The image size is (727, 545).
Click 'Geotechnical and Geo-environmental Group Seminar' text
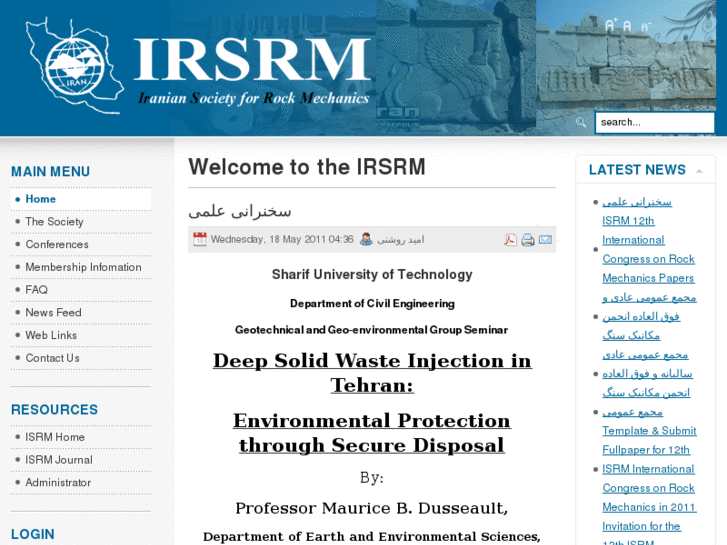tap(371, 330)
